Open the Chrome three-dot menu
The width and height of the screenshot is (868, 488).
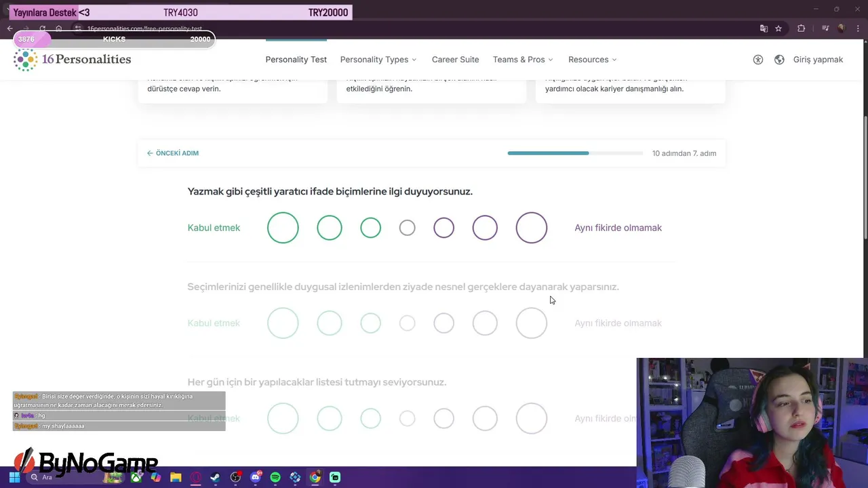tap(859, 28)
